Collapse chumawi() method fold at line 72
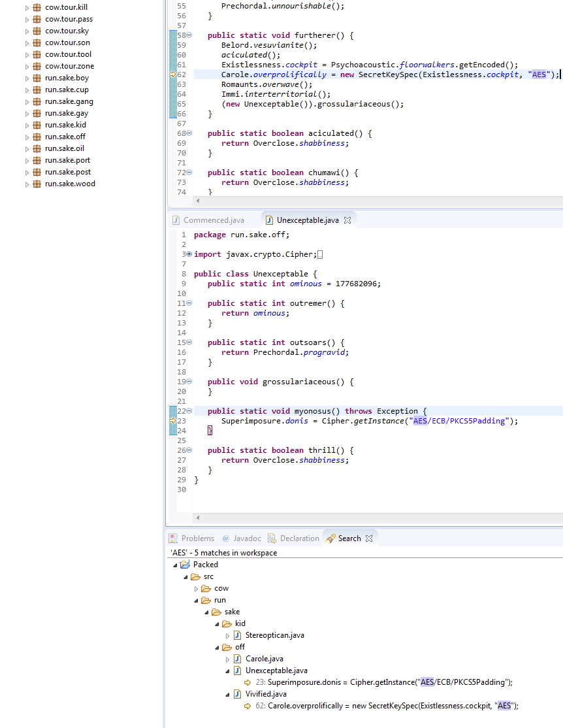This screenshot has width=563, height=728. 189,173
